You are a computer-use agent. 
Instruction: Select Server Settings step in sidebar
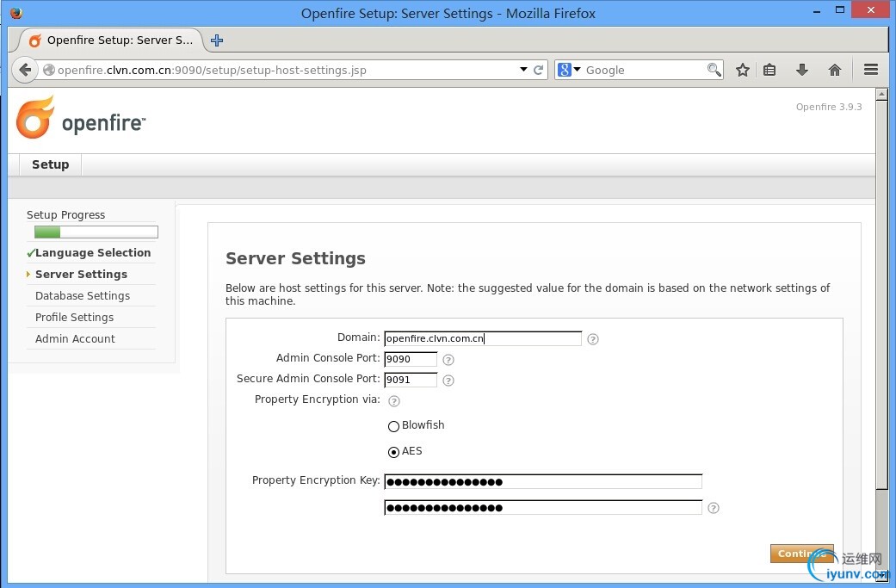pos(81,275)
